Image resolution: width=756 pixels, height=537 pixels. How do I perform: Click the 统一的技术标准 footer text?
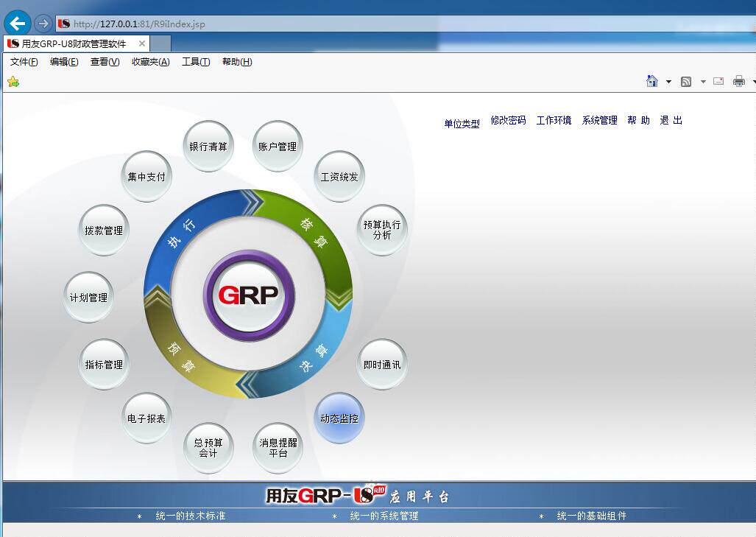pos(191,516)
